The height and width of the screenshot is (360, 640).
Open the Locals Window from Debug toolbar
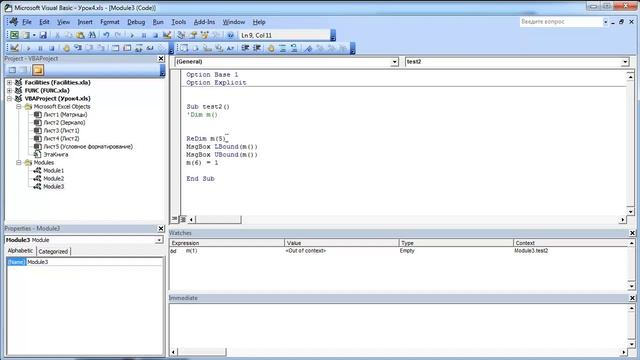(x=116, y=48)
